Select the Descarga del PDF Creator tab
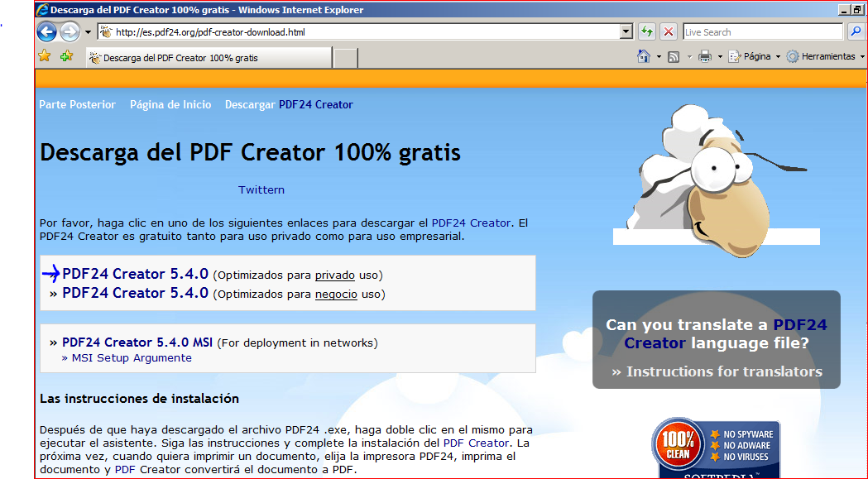Viewport: 868px width, 479px height. [x=209, y=58]
